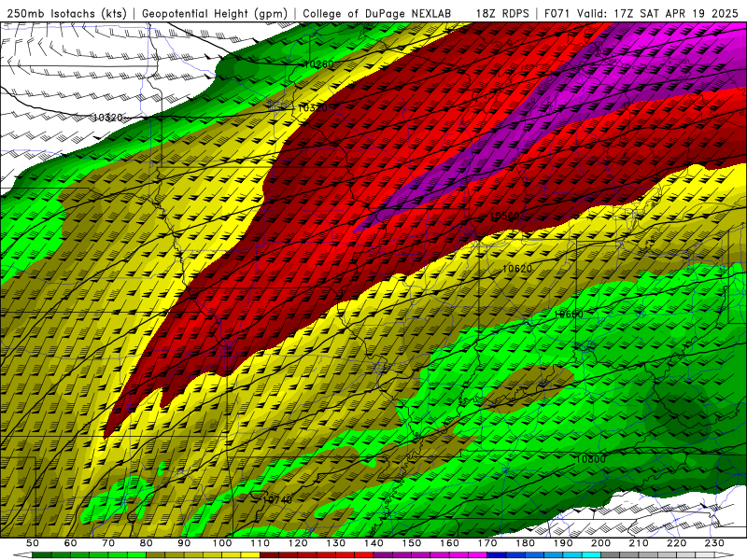
Task: Click the 110 tick on the color scale
Action: click(x=261, y=543)
